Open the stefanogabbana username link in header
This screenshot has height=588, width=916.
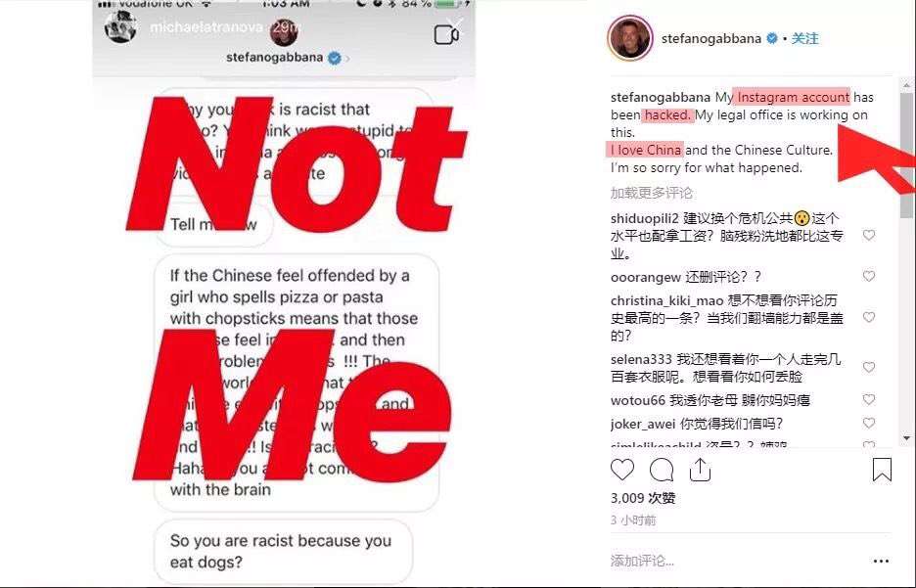tap(710, 38)
